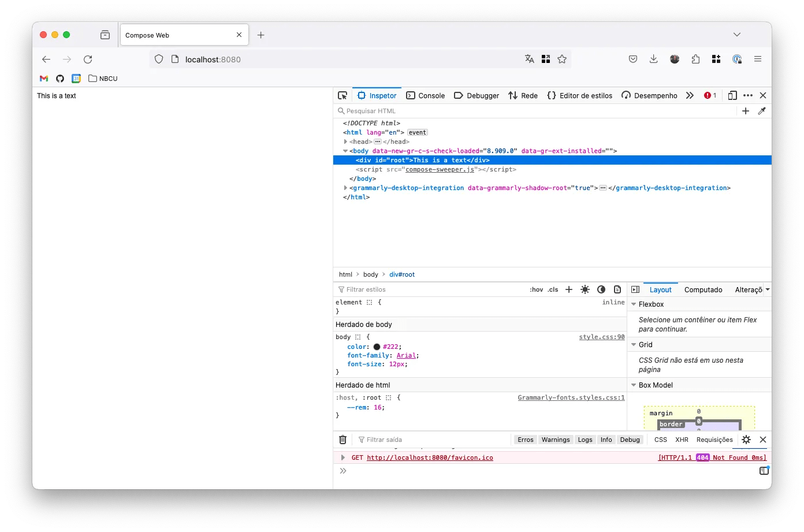804x532 pixels.
Task: Go back in browser history
Action: tap(46, 59)
